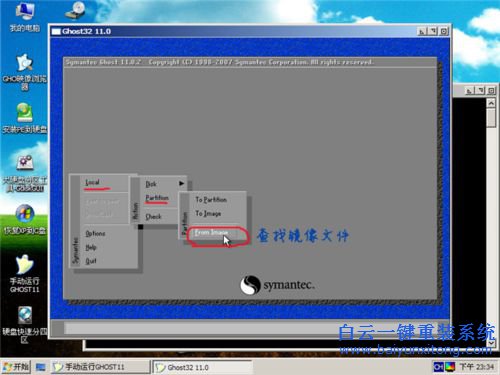The height and width of the screenshot is (375, 500).
Task: Open the Start button on the taskbar
Action: coord(16,367)
